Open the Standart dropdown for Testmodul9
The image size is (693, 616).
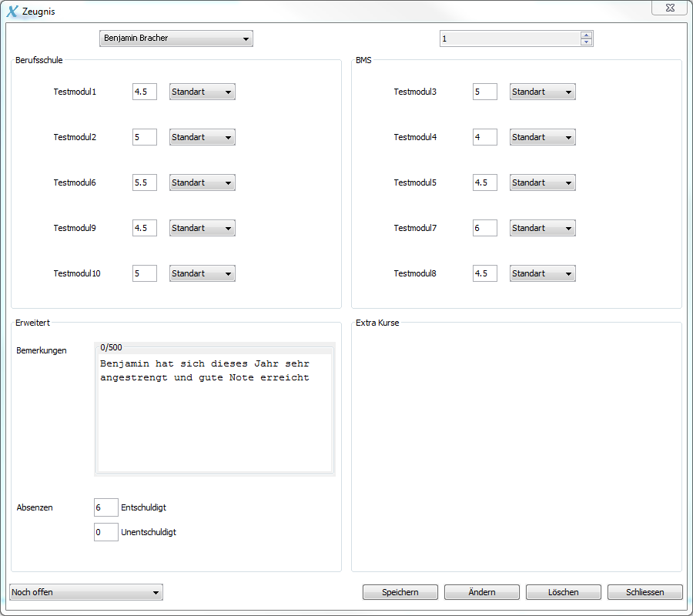tap(203, 228)
